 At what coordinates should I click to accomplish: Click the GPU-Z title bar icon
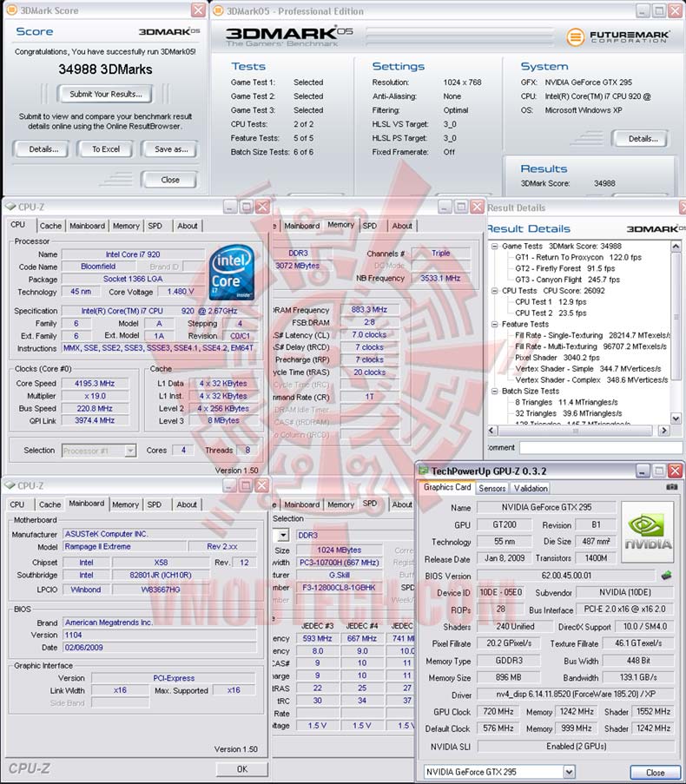(x=423, y=471)
